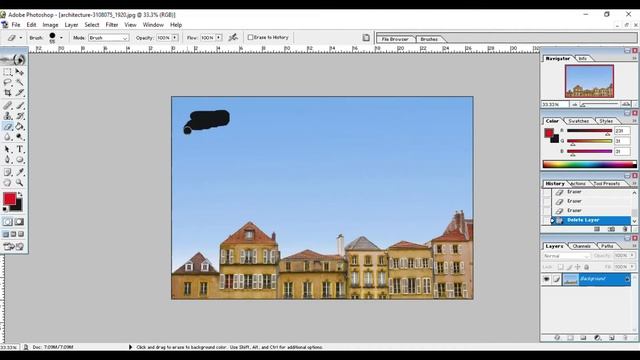Switch to the Channels tab
Image resolution: width=640 pixels, height=360 pixels.
pyautogui.click(x=582, y=246)
